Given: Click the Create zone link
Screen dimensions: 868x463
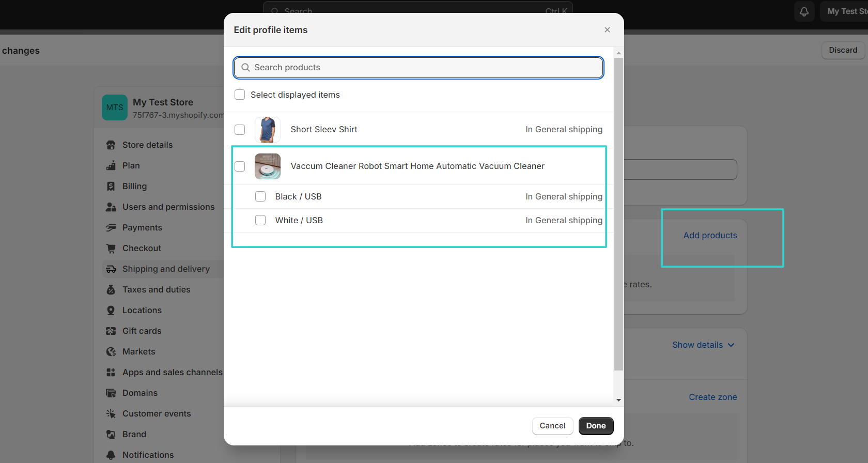Looking at the screenshot, I should coord(712,397).
